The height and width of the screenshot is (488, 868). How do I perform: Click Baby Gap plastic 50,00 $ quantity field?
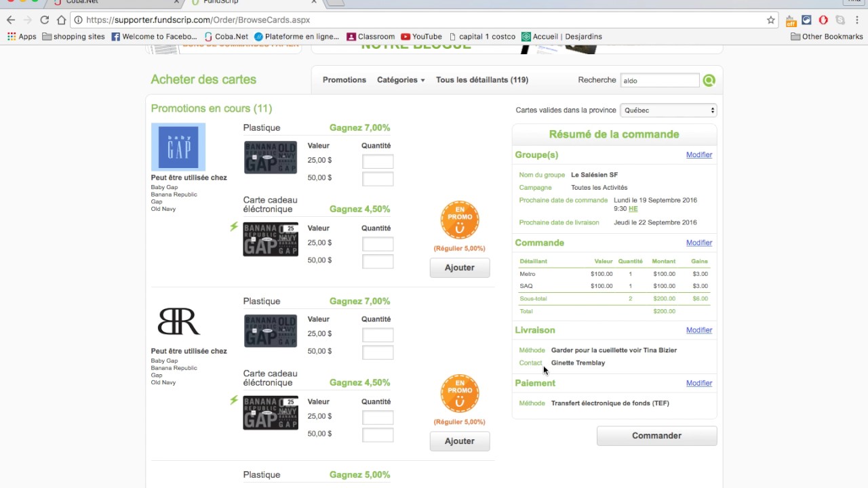click(x=378, y=179)
